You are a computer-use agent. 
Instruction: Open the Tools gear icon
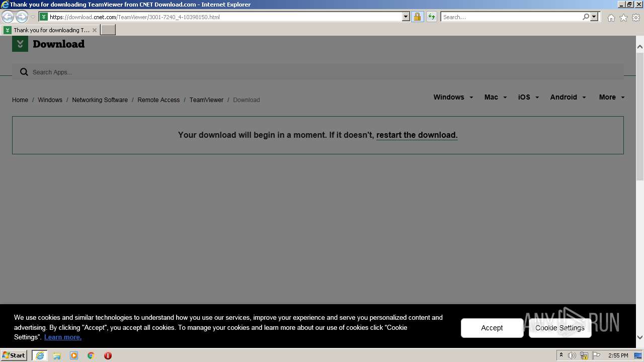636,18
